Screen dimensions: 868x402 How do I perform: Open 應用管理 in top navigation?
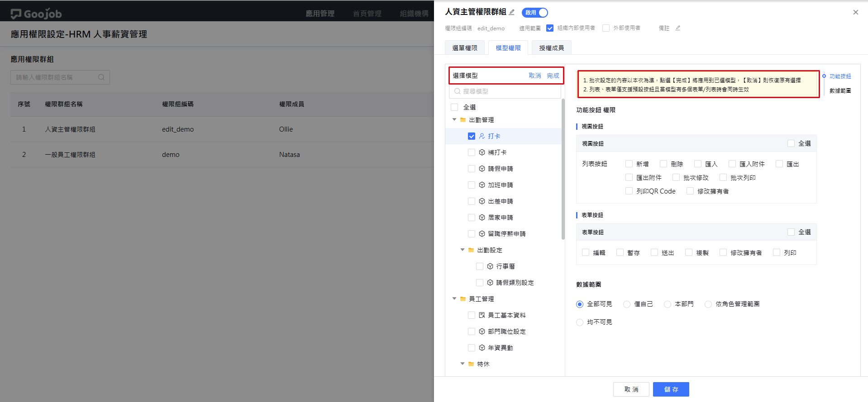pos(320,14)
